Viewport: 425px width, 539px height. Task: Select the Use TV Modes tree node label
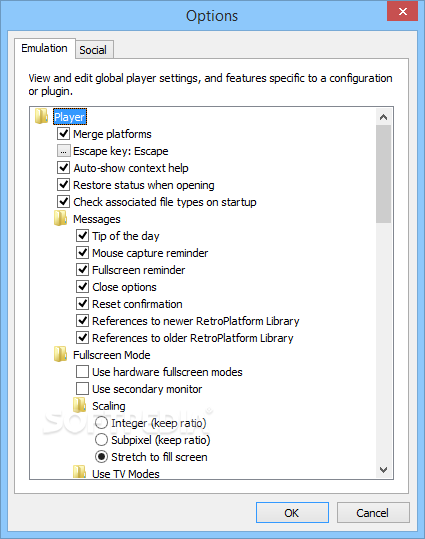[x=126, y=474]
